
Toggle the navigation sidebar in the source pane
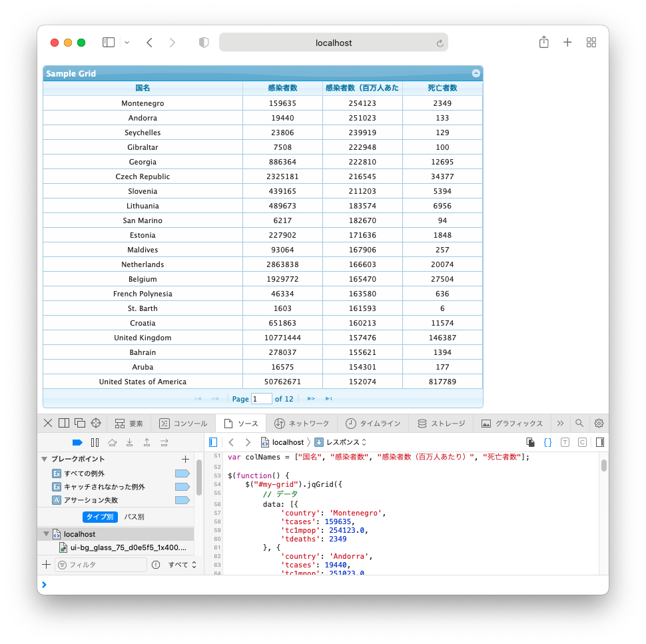(x=213, y=442)
